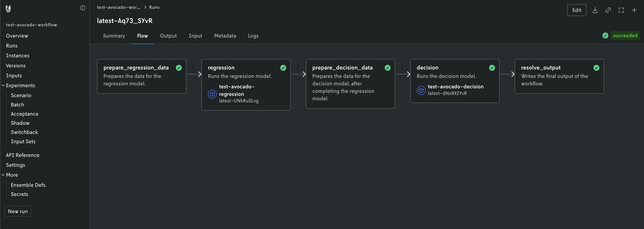Switch to the Metadata tab
Image resolution: width=644 pixels, height=229 pixels.
225,36
